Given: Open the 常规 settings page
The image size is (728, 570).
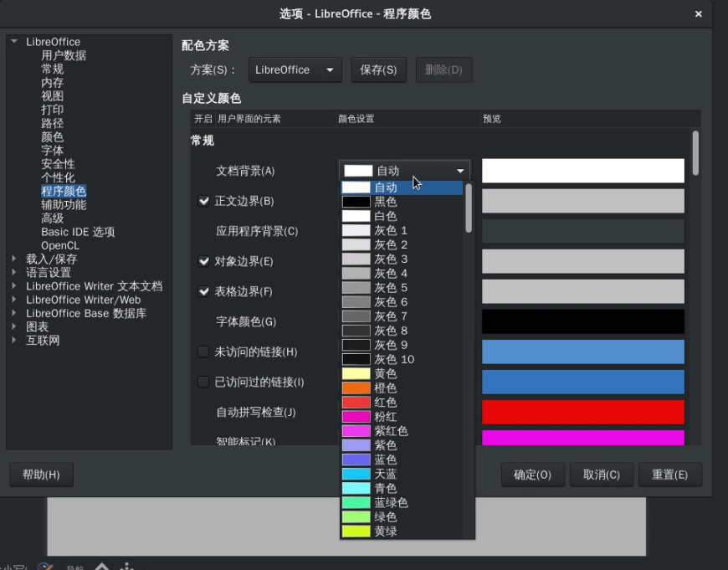Looking at the screenshot, I should (53, 69).
